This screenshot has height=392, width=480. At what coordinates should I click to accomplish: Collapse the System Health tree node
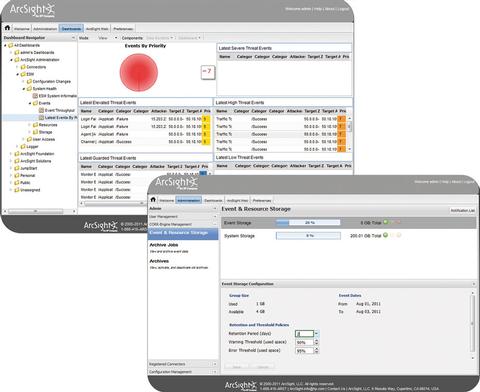pos(24,89)
